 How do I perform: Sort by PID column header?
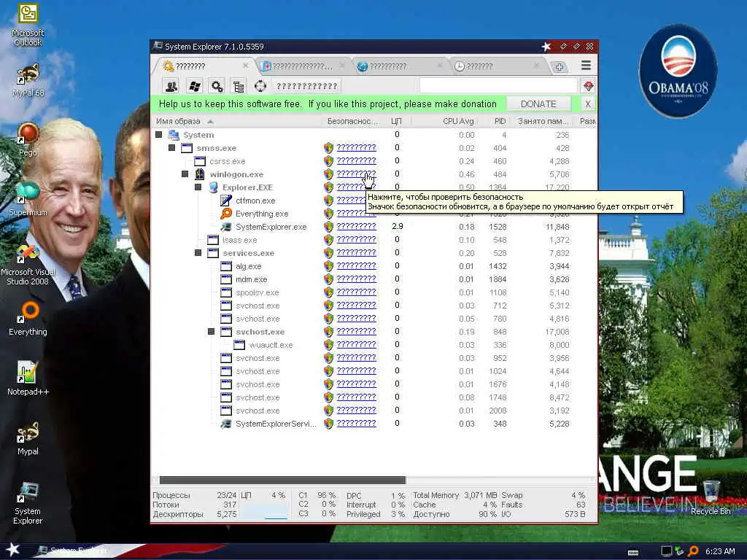(x=500, y=121)
